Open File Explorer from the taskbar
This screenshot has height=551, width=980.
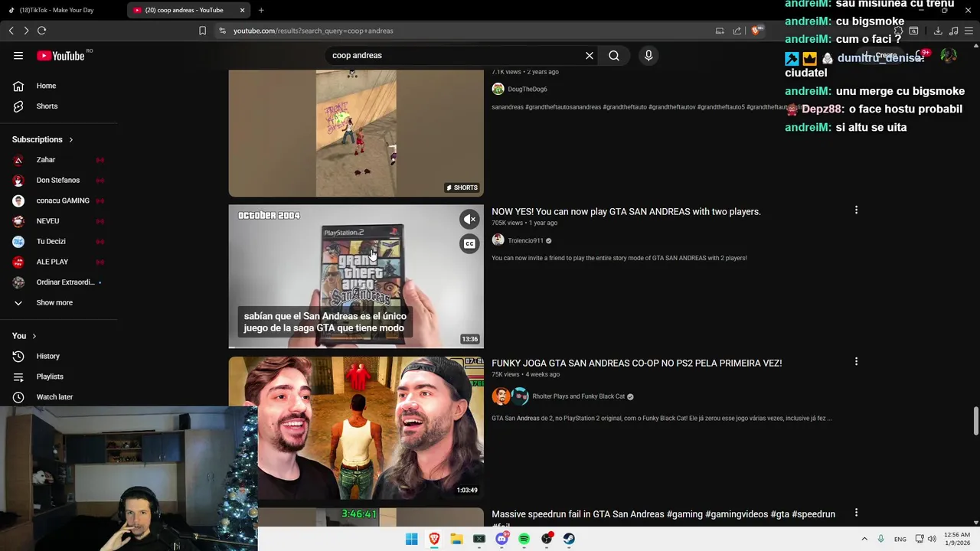click(x=456, y=539)
